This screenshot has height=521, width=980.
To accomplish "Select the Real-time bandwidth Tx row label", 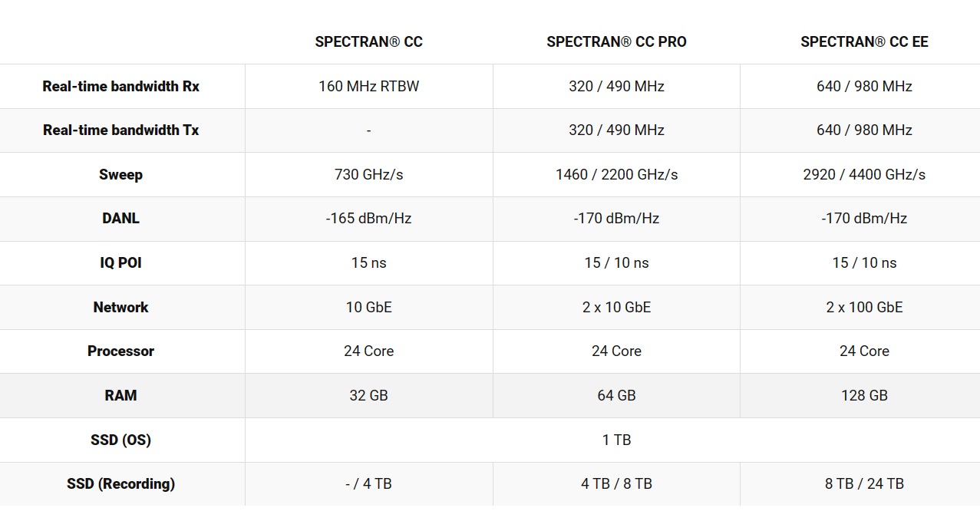I will coord(120,130).
